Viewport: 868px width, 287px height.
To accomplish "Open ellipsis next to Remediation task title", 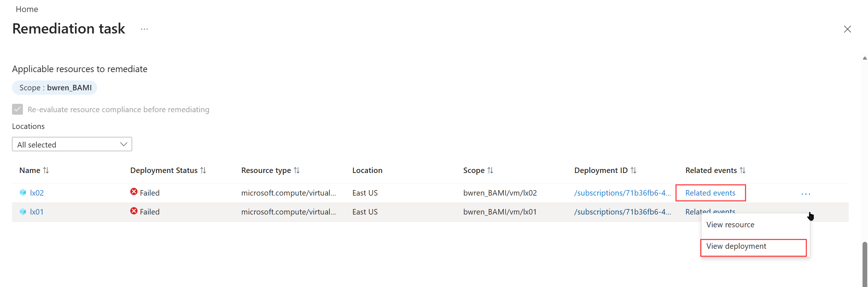I will pos(144,29).
